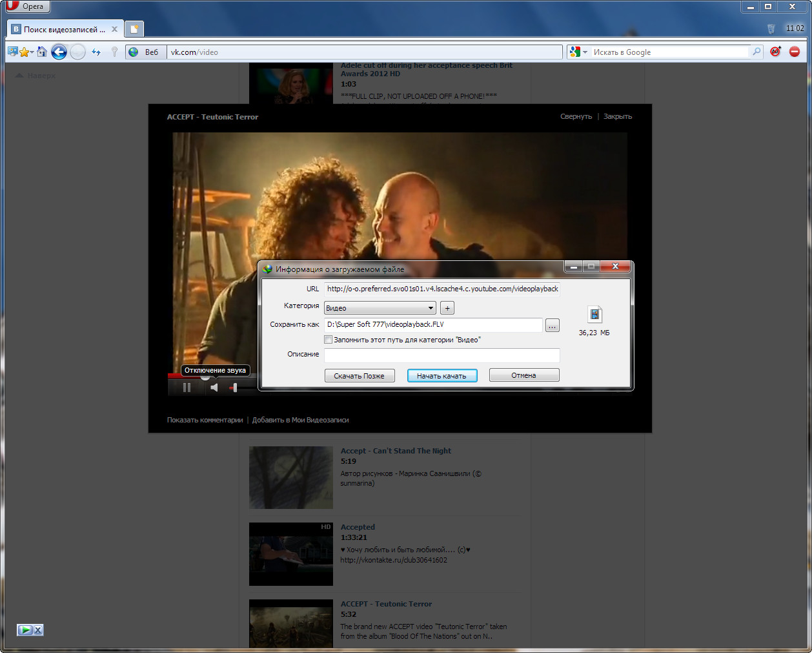Screen dimensions: 812x653
Task: Click the URL field in download dialog
Action: tap(442, 289)
